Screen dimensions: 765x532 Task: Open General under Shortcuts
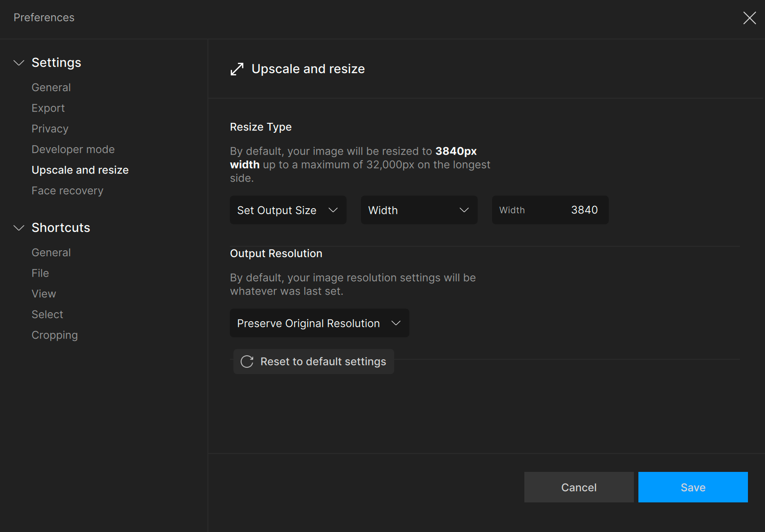pos(51,253)
